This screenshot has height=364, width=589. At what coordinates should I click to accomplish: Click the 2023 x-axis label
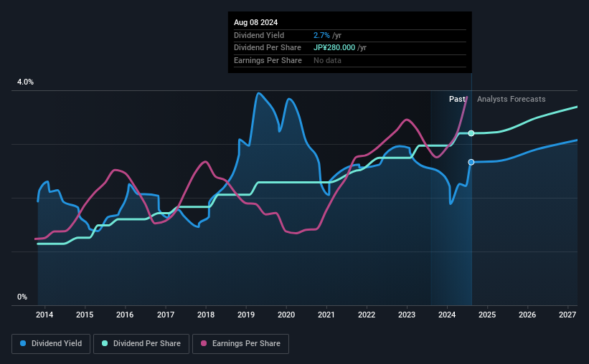(x=407, y=315)
